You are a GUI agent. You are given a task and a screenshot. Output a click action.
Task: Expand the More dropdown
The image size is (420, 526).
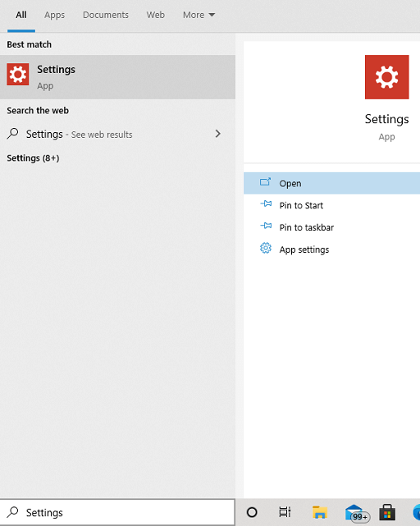[199, 15]
